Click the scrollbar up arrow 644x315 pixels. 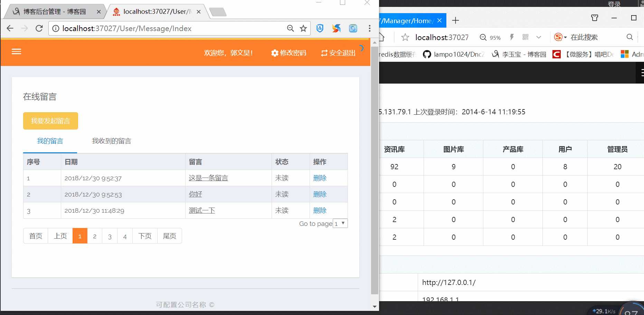[x=375, y=43]
